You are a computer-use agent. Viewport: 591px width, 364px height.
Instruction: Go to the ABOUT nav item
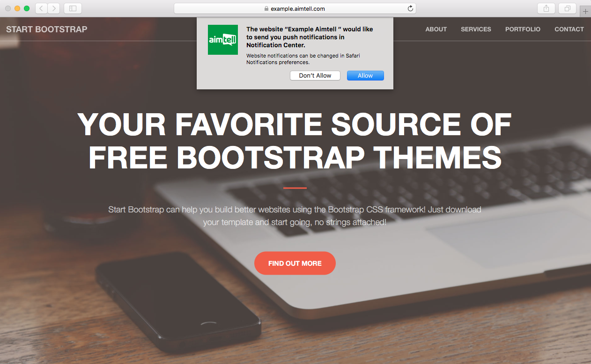coord(436,29)
